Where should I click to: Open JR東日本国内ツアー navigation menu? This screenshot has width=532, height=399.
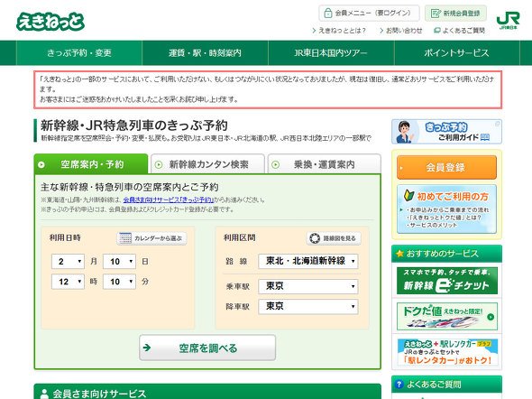tap(331, 52)
